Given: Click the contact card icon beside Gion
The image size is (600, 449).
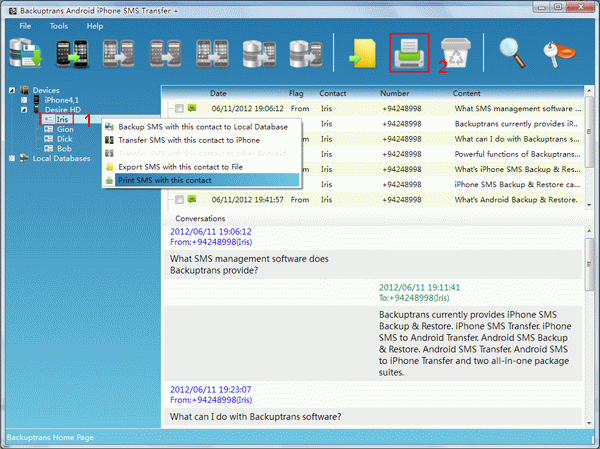Looking at the screenshot, I should coord(49,129).
